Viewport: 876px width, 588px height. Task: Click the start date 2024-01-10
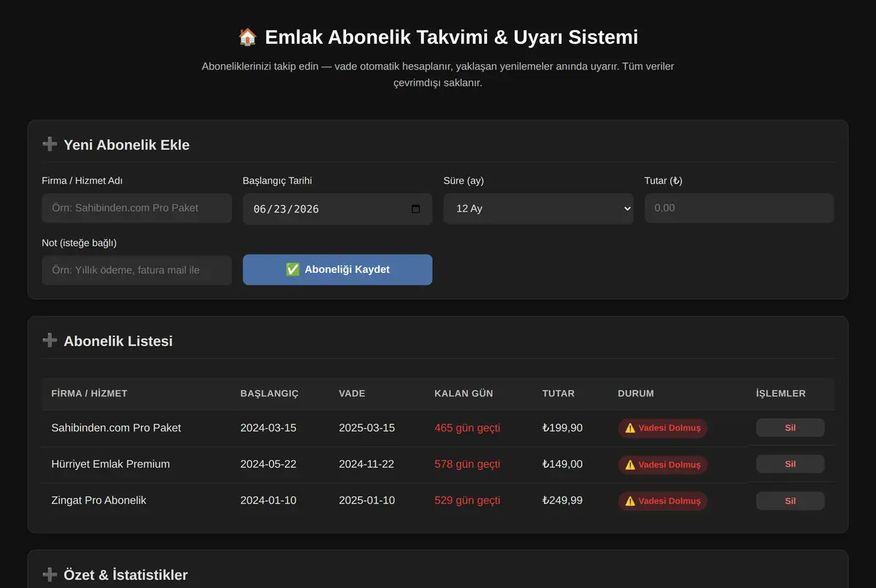(268, 500)
